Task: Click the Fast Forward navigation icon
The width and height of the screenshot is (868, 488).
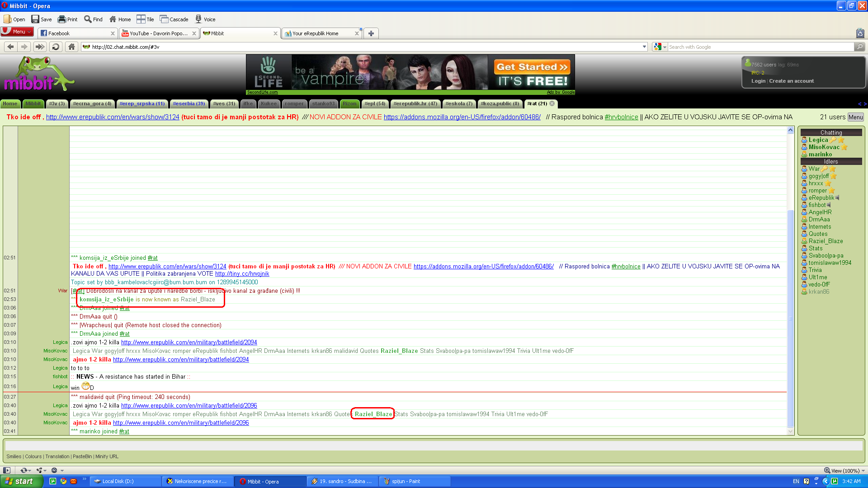Action: tap(40, 47)
